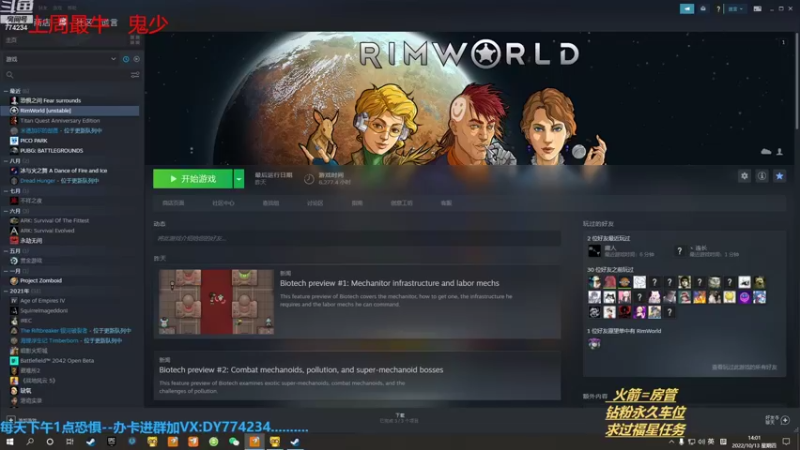Open Biotech preview #2 news article
800x450 pixels.
[301, 370]
